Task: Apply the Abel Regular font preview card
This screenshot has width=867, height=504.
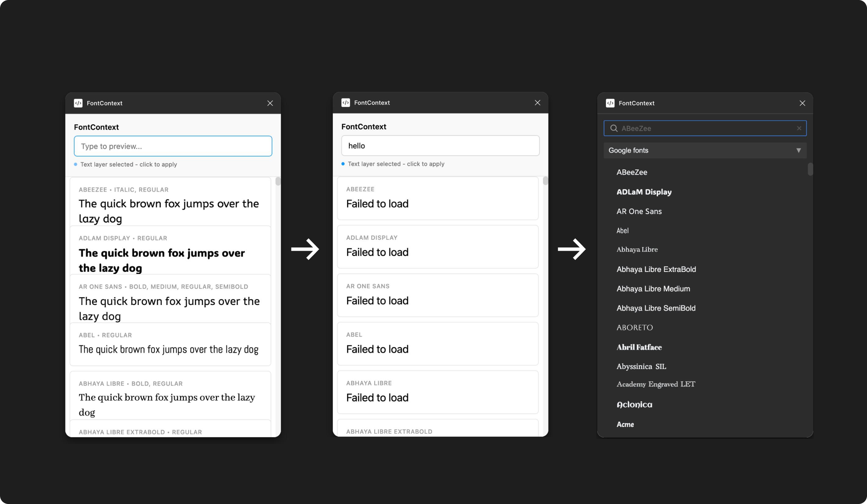Action: 170,344
